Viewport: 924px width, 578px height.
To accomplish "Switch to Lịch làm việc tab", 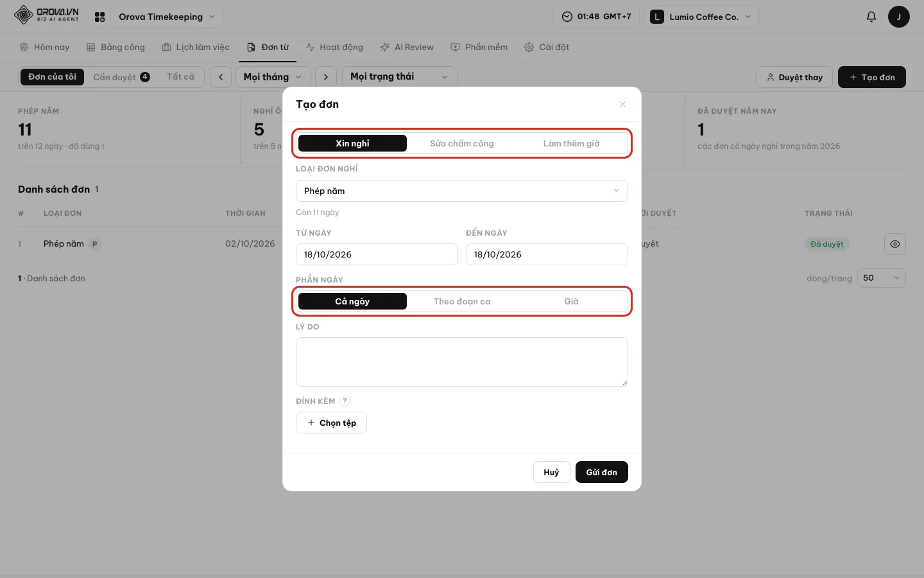I will pyautogui.click(x=196, y=47).
